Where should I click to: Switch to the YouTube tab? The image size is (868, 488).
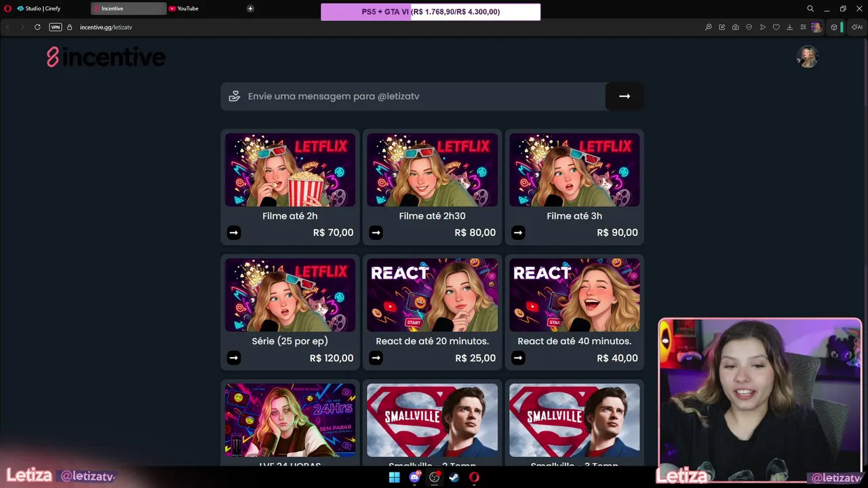click(188, 9)
